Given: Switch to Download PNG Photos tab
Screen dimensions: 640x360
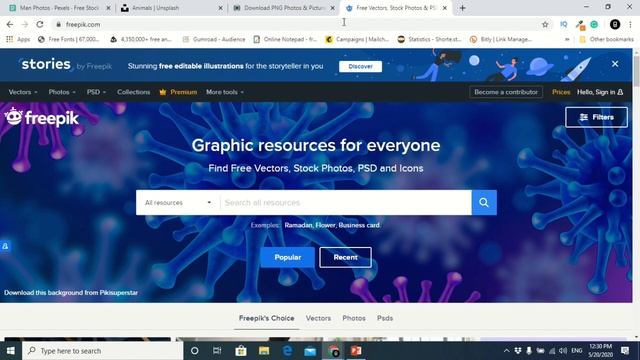Looking at the screenshot, I should [x=284, y=8].
